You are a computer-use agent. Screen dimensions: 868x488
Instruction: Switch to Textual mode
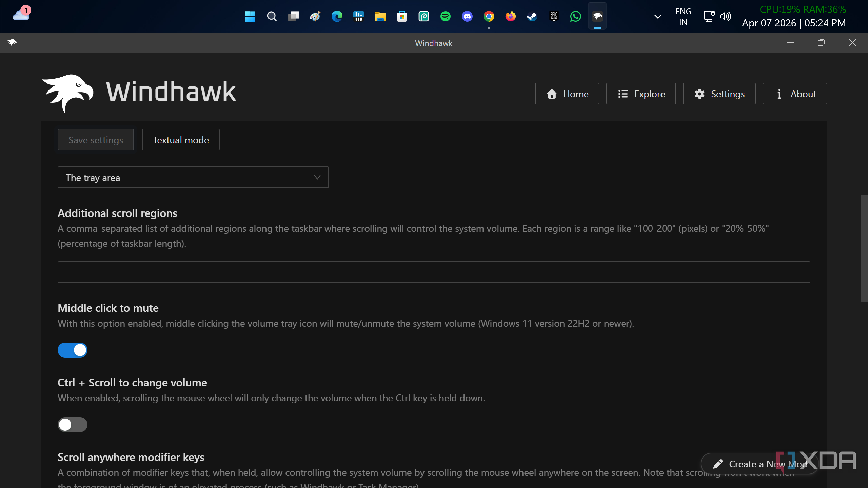pyautogui.click(x=181, y=140)
